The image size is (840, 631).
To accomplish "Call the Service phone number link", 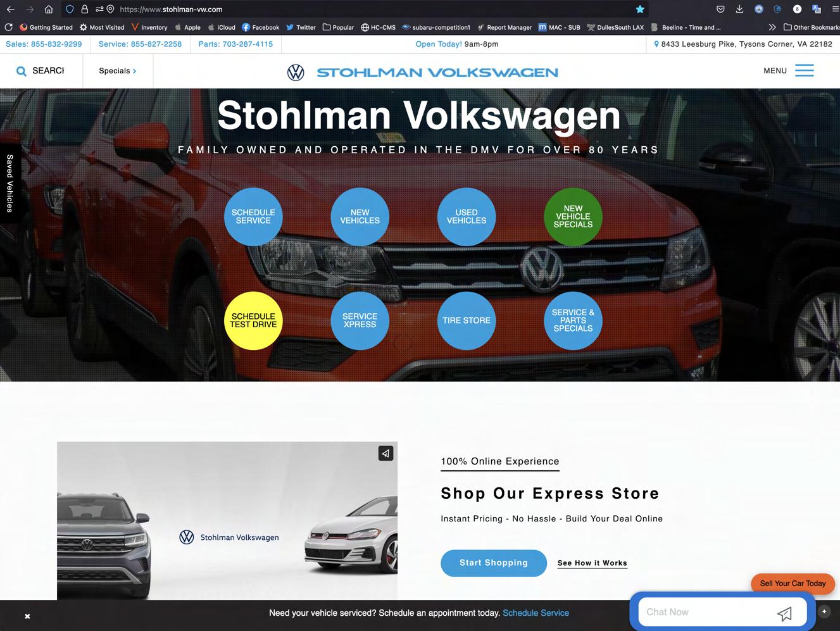I will [140, 44].
